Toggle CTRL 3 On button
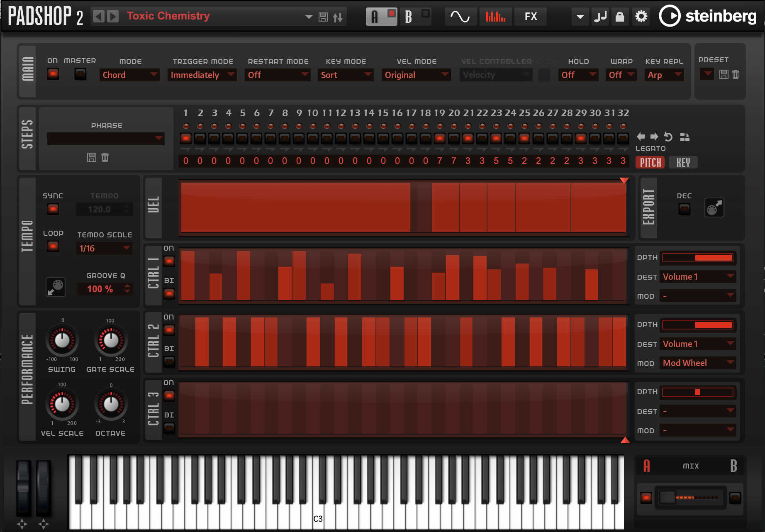This screenshot has width=765, height=532. coord(169,395)
